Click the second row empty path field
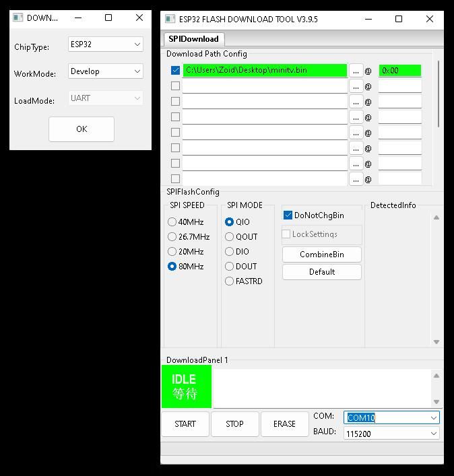The height and width of the screenshot is (476, 454). [x=265, y=86]
